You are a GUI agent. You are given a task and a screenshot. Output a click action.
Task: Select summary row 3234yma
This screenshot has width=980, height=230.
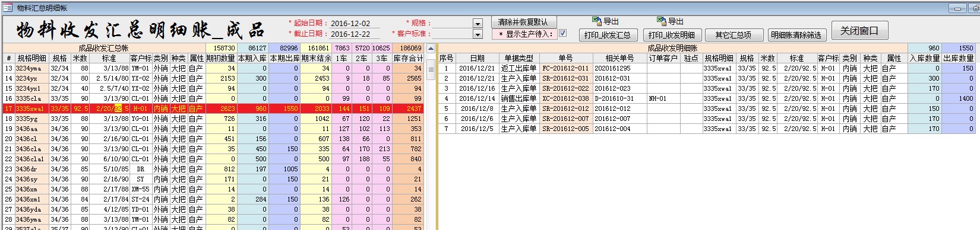213,68
